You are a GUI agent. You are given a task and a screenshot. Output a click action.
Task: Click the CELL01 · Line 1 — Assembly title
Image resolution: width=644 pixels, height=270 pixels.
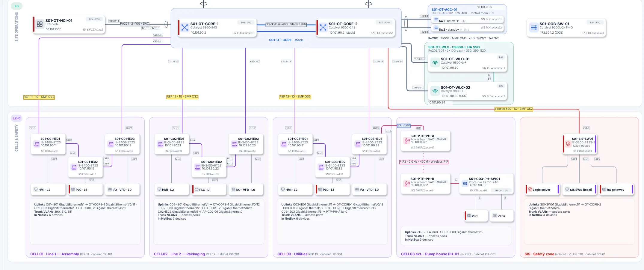(55, 254)
